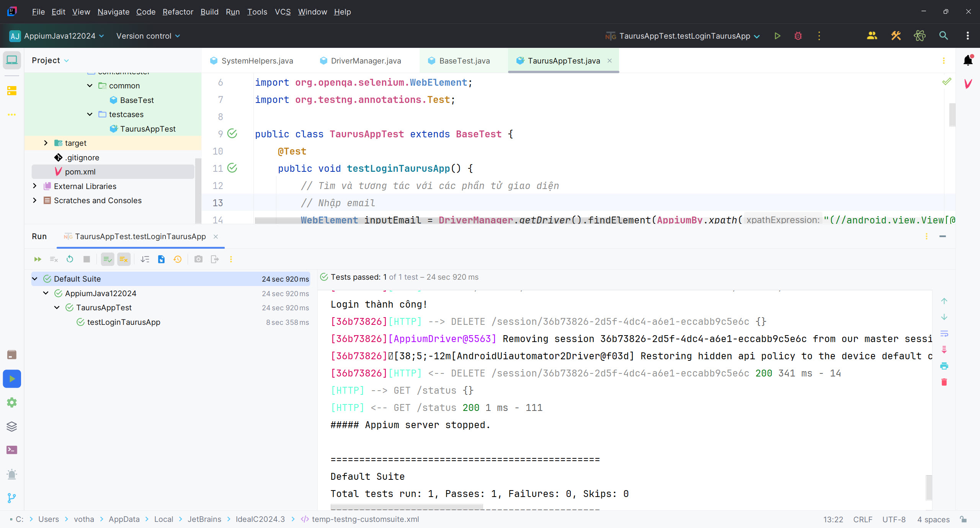Screen dimensions: 980x528
Task: Open test history clock icon
Action: click(177, 259)
